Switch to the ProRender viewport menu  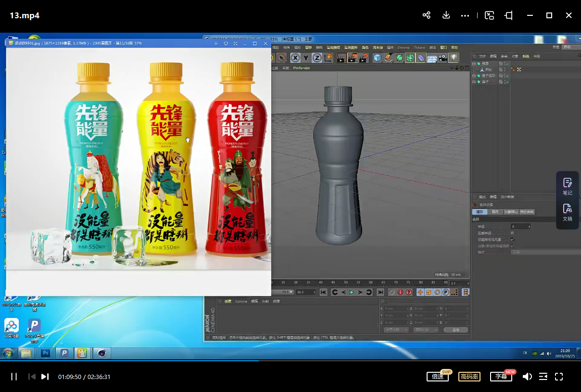pyautogui.click(x=302, y=68)
